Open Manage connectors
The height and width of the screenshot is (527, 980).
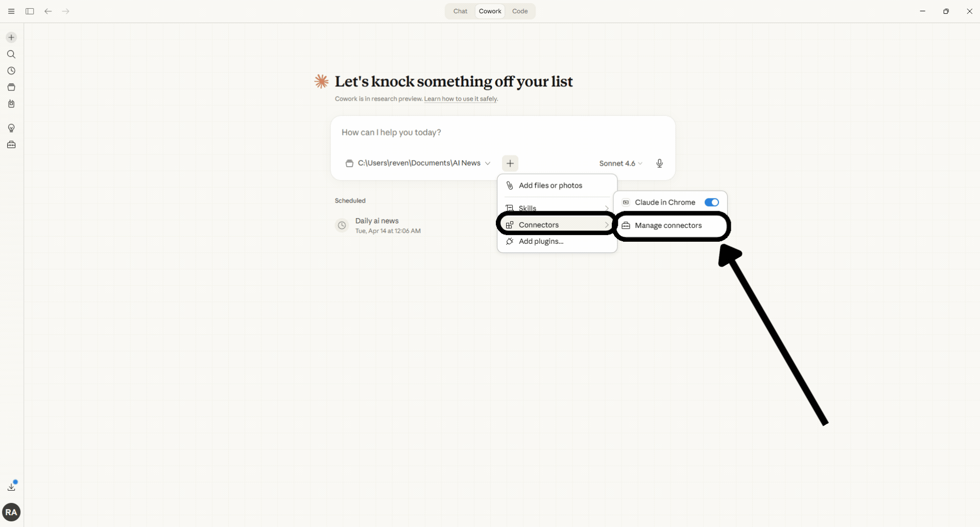671,225
